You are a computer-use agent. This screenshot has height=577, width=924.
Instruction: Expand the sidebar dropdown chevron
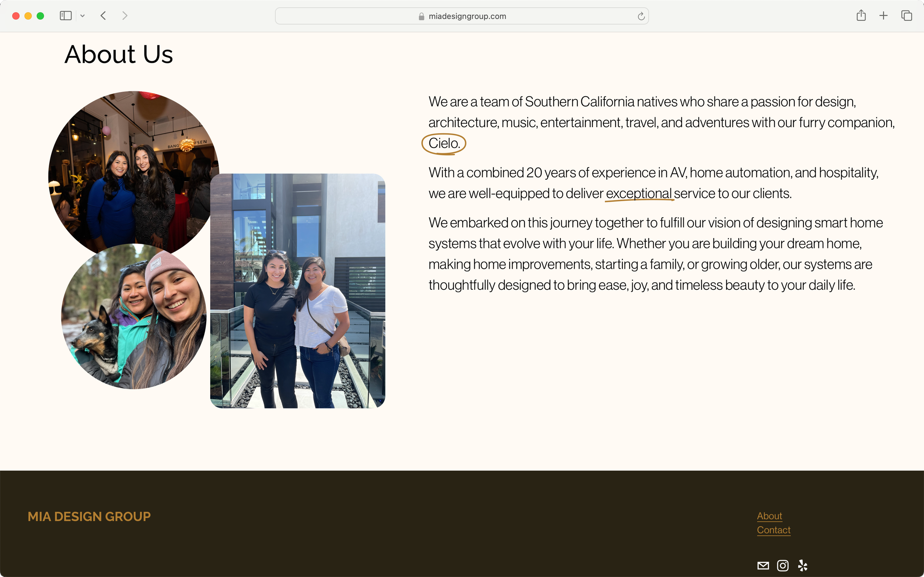82,16
